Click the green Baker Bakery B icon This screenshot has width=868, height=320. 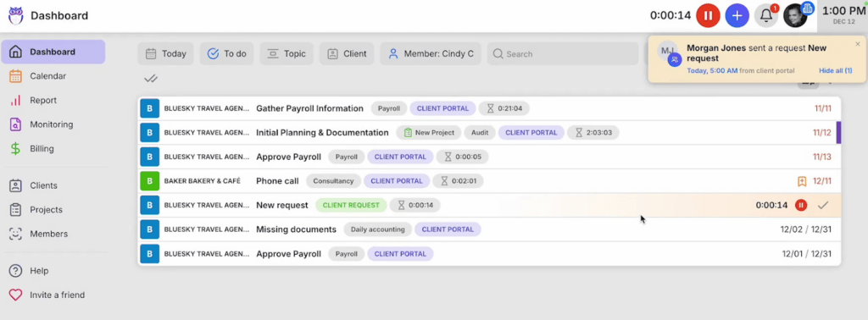[x=149, y=180]
